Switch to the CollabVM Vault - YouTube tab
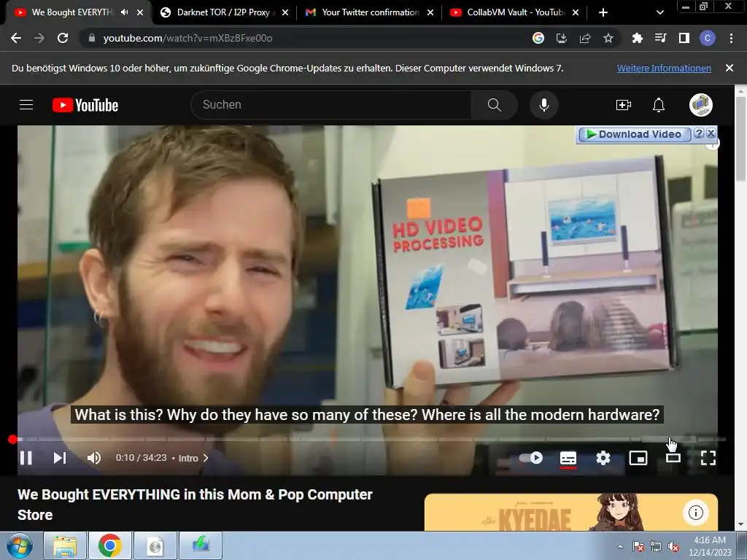Image resolution: width=747 pixels, height=560 pixels. [x=516, y=12]
